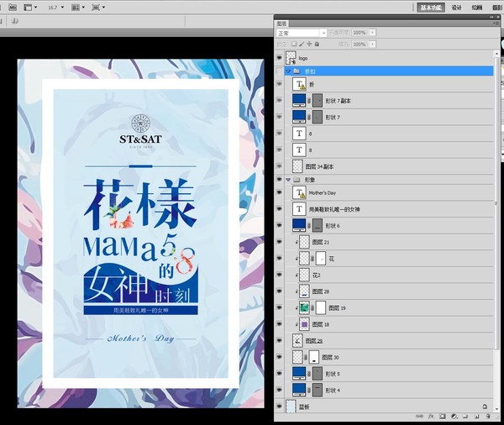The image size is (504, 425).
Task: Collapse the 折扣 layer group
Action: (x=288, y=71)
